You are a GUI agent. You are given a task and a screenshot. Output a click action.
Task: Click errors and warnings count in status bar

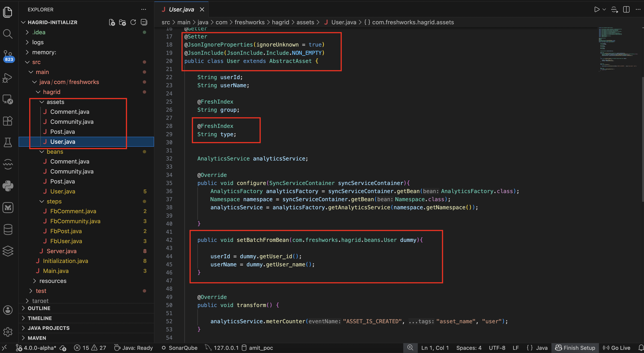[x=90, y=348]
